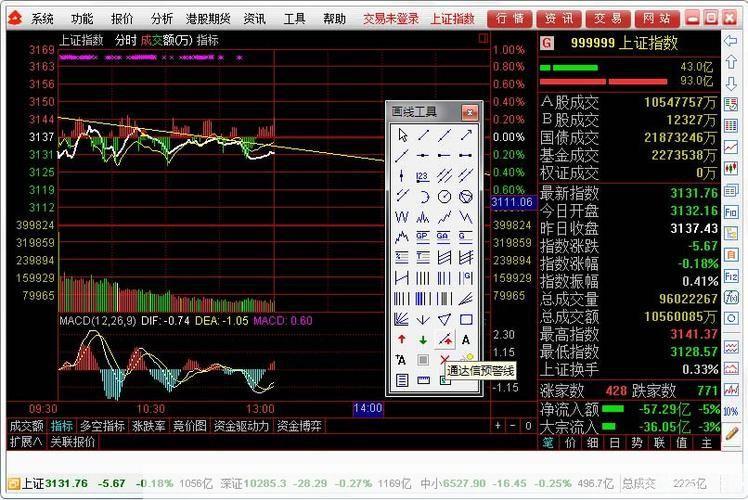This screenshot has width=748, height=500.
Task: Open the 分析 menu
Action: coord(162,19)
